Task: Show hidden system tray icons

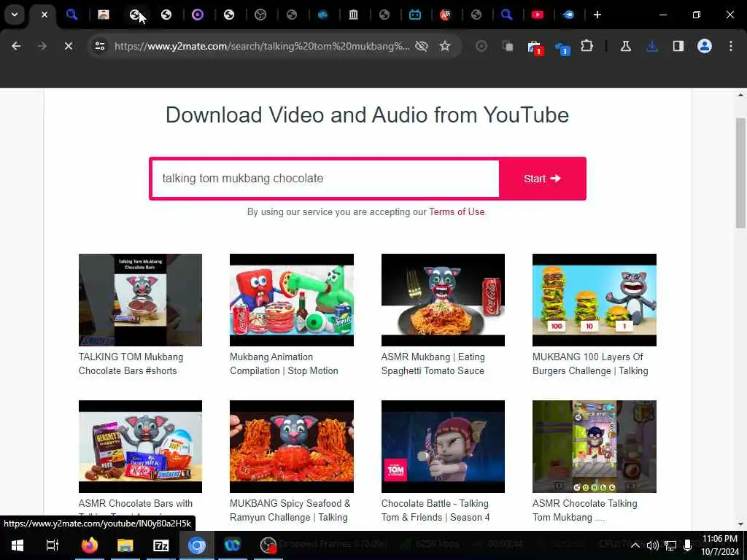Action: [x=635, y=545]
